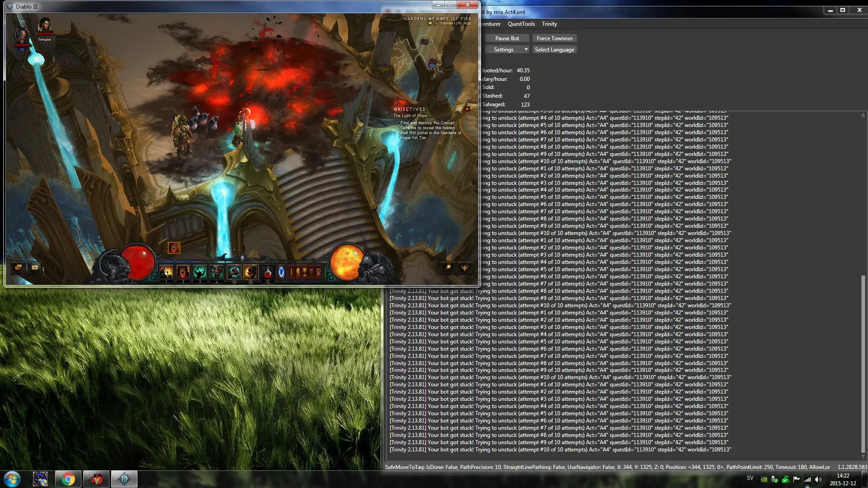The width and height of the screenshot is (868, 488).
Task: Select the Templar follower portrait
Action: click(x=45, y=26)
